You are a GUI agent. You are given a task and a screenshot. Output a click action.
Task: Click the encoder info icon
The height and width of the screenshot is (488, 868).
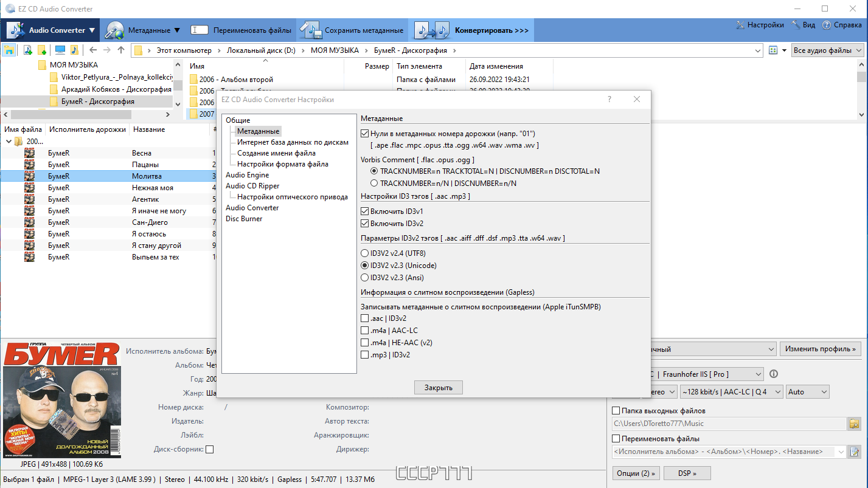point(774,374)
